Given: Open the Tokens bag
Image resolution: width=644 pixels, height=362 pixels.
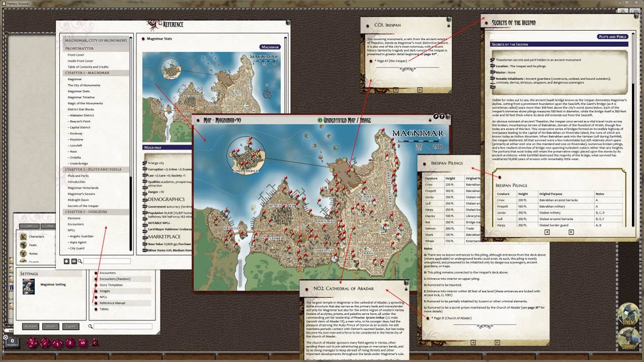Looking at the screenshot, I should tap(628, 315).
